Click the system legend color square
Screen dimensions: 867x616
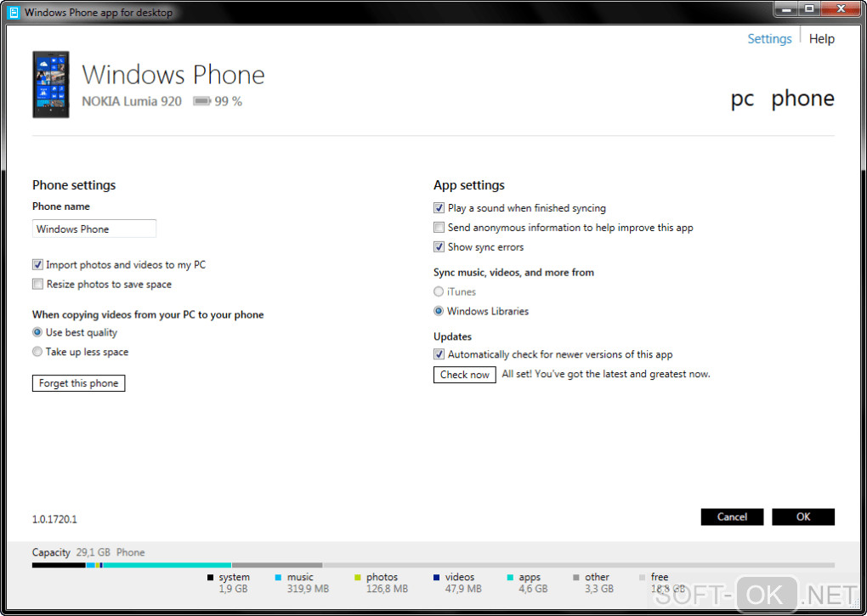(x=210, y=577)
